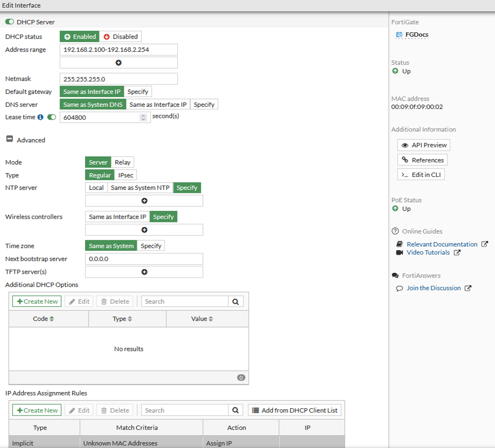Click the DHCP Options search field
Viewport: 495px width, 448px height.
coord(185,301)
